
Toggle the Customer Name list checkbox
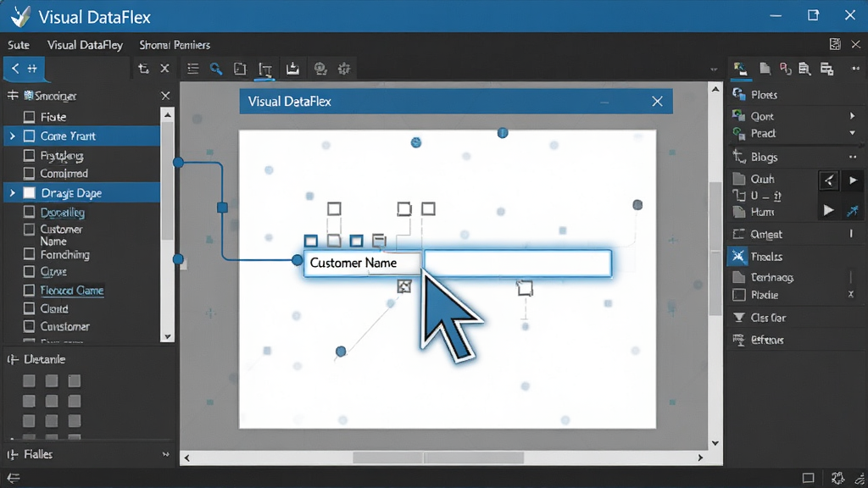(30, 229)
